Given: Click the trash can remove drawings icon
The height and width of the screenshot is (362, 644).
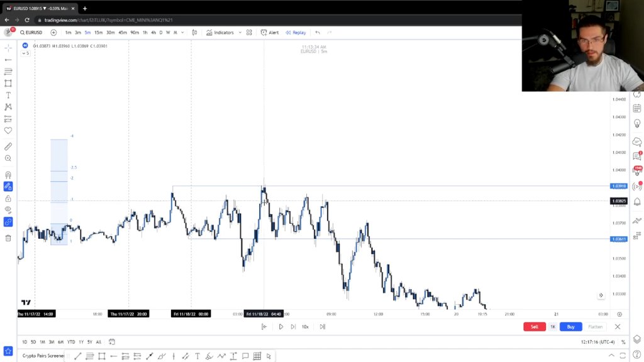Looking at the screenshot, I should pyautogui.click(x=8, y=238).
